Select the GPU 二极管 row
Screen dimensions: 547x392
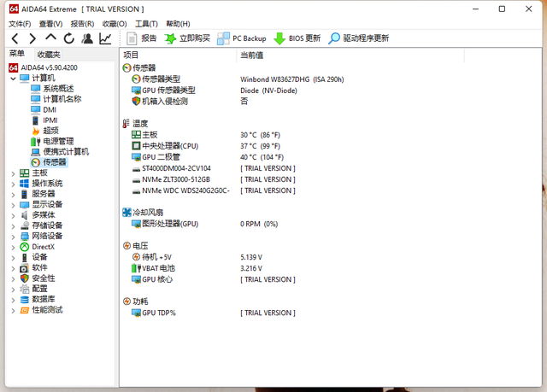(208, 157)
